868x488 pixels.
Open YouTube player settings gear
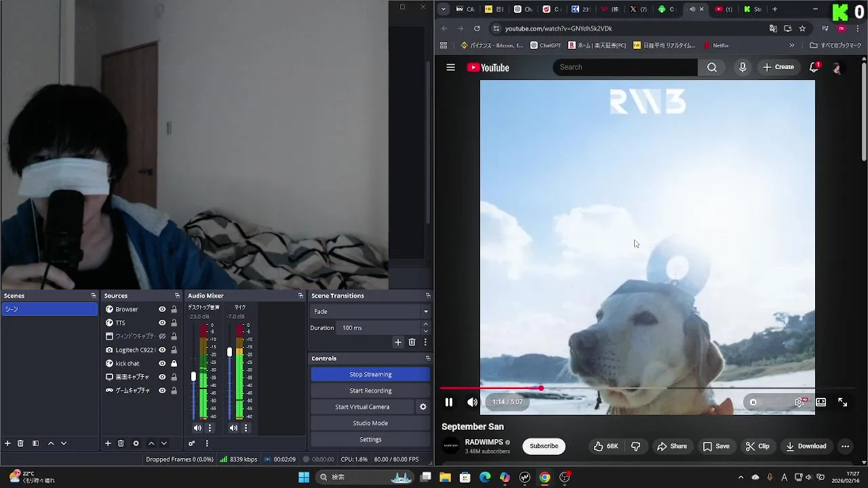[800, 402]
